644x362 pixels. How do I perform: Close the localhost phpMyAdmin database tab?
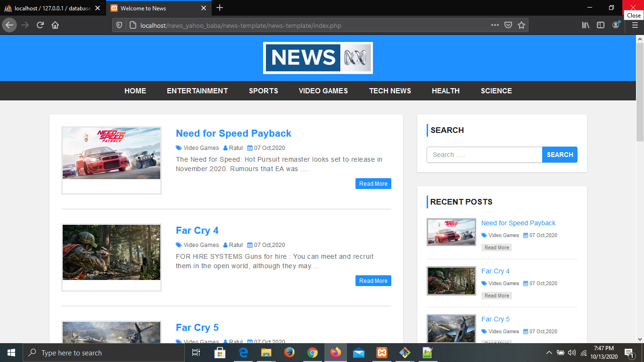tap(98, 8)
